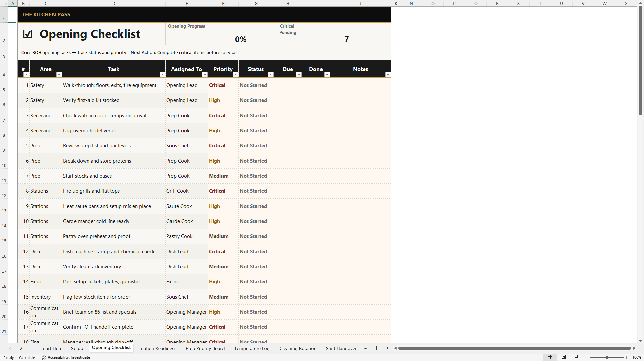Open the sheet tab options vertical dots
The width and height of the screenshot is (644, 361).
(387, 348)
